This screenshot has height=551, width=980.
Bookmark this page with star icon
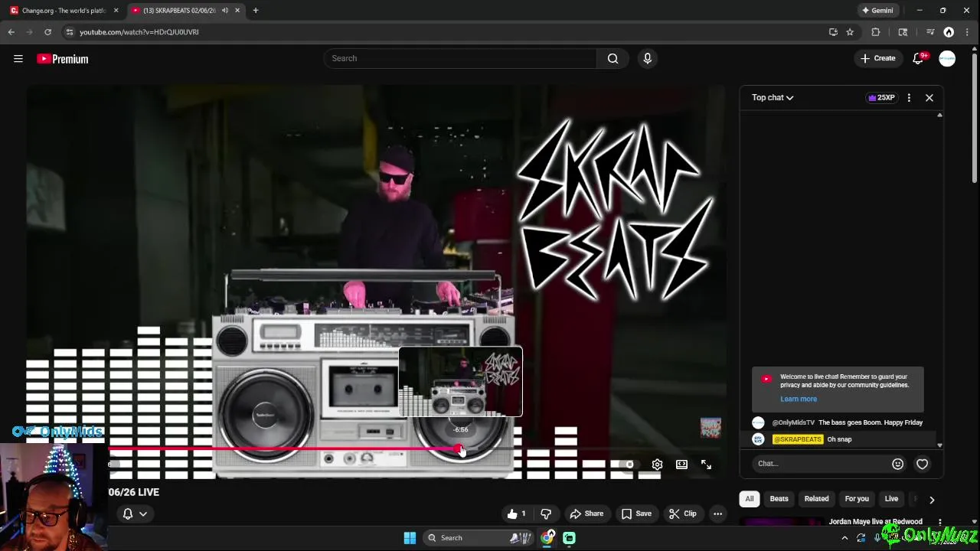(850, 32)
